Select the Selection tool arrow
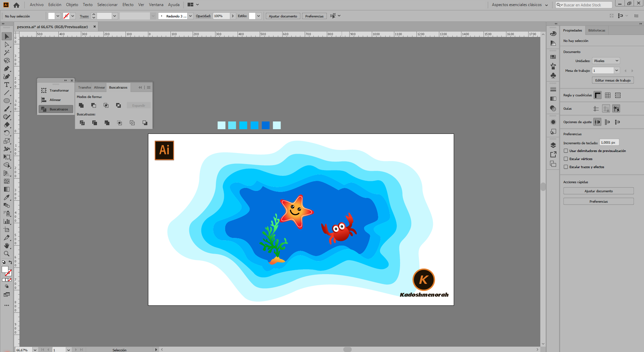The height and width of the screenshot is (352, 644). click(x=7, y=36)
